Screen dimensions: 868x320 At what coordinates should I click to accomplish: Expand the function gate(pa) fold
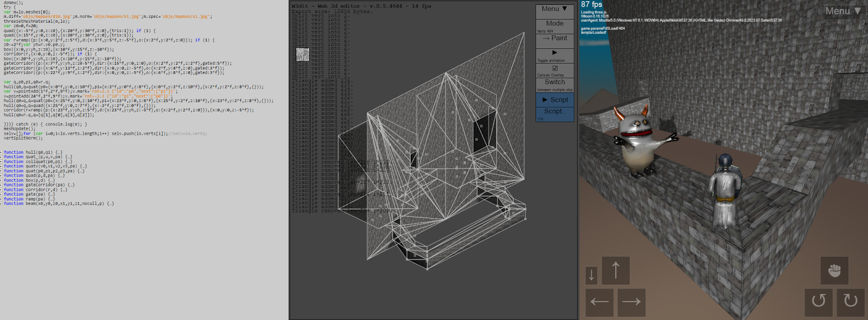pos(2,194)
